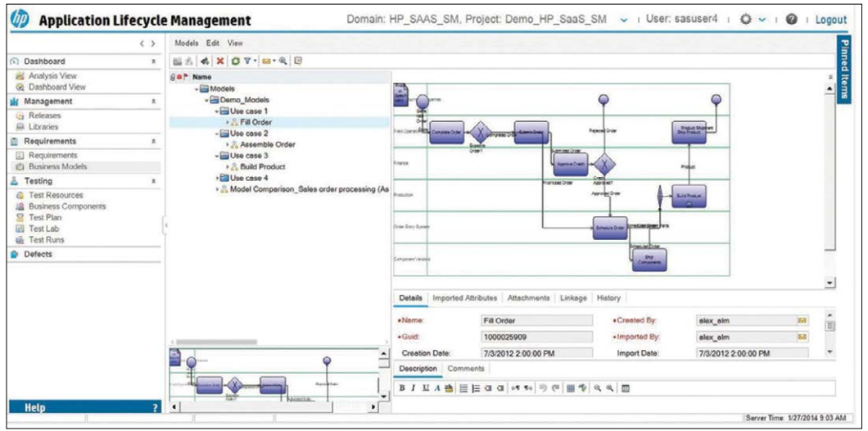Click the help question mark icon near Logout

click(x=791, y=20)
